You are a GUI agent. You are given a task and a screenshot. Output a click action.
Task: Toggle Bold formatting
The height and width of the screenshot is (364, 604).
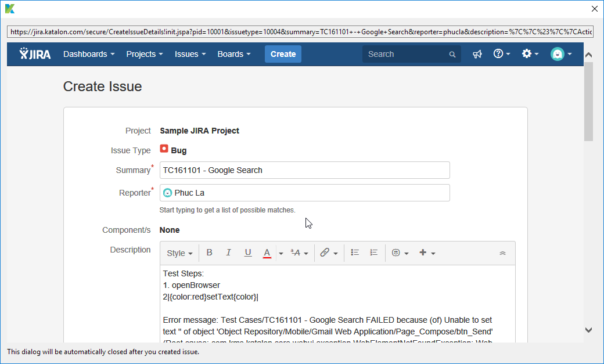209,253
